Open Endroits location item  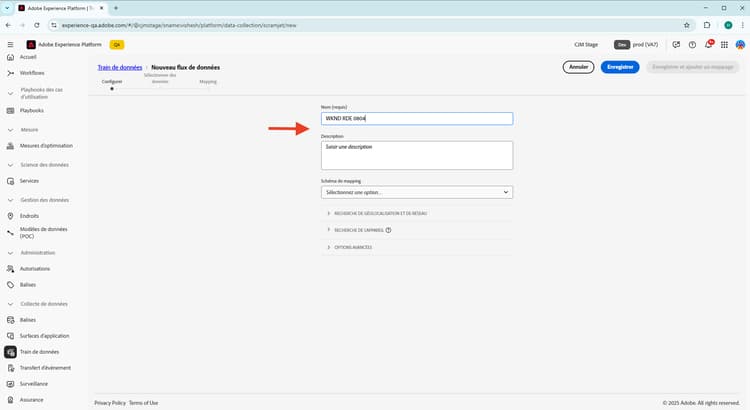point(29,216)
